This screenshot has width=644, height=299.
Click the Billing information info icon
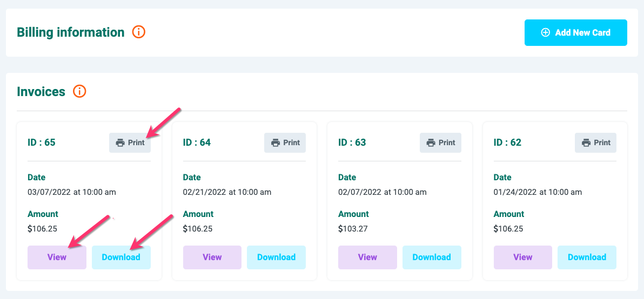point(139,32)
